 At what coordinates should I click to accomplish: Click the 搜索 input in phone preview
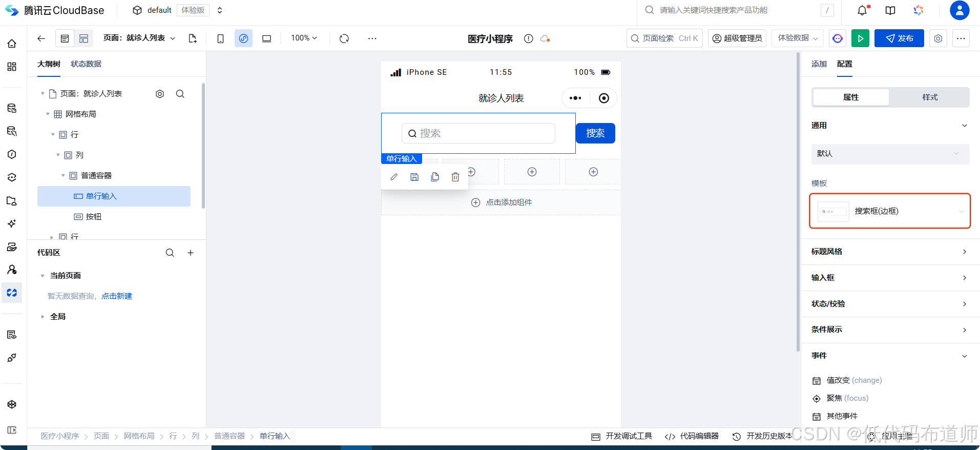point(478,133)
